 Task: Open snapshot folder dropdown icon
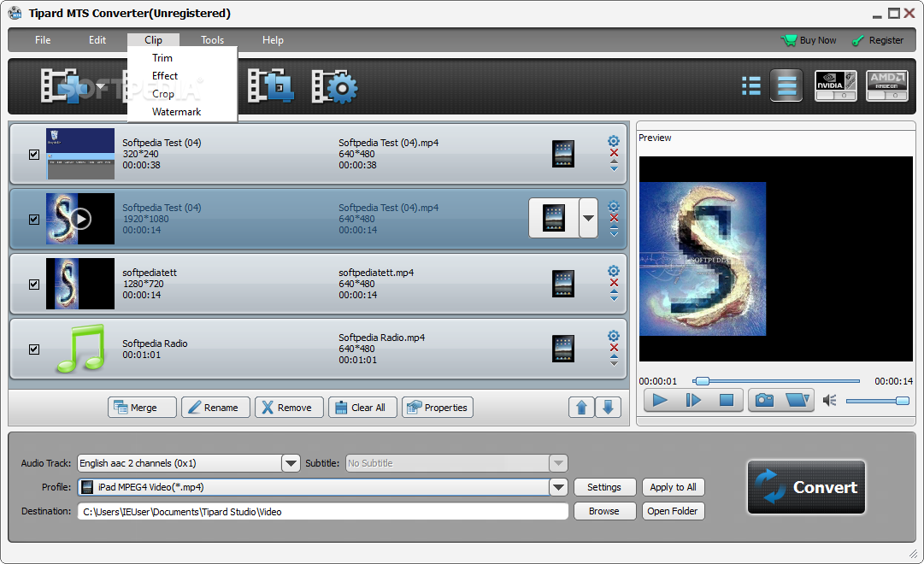tap(797, 400)
